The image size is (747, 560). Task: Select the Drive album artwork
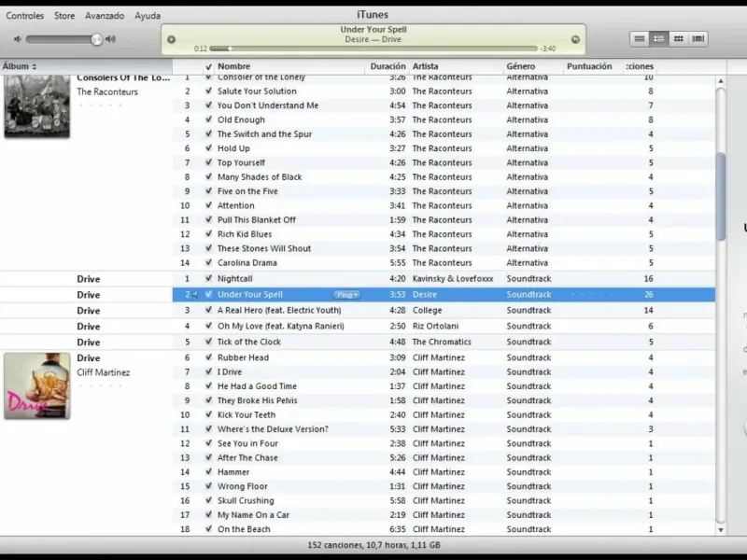[37, 385]
